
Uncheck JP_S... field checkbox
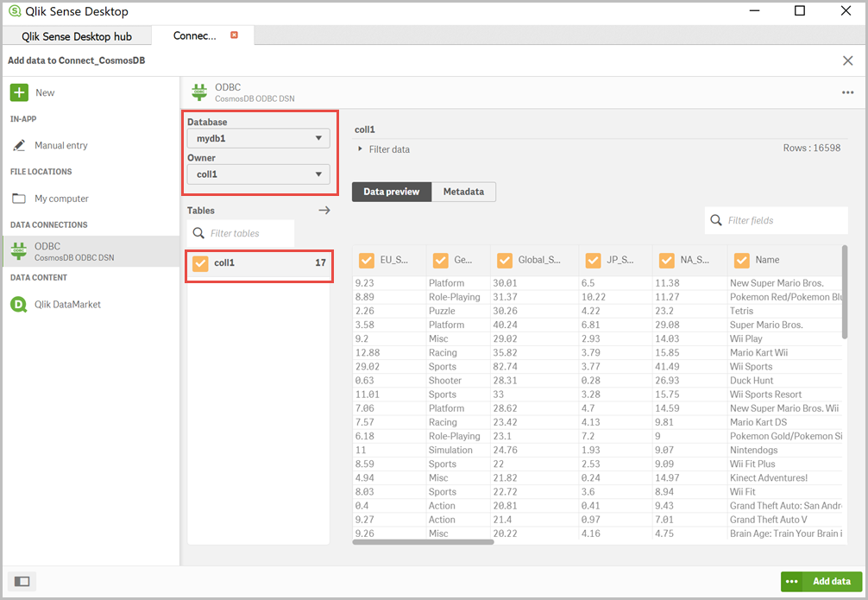coord(594,260)
